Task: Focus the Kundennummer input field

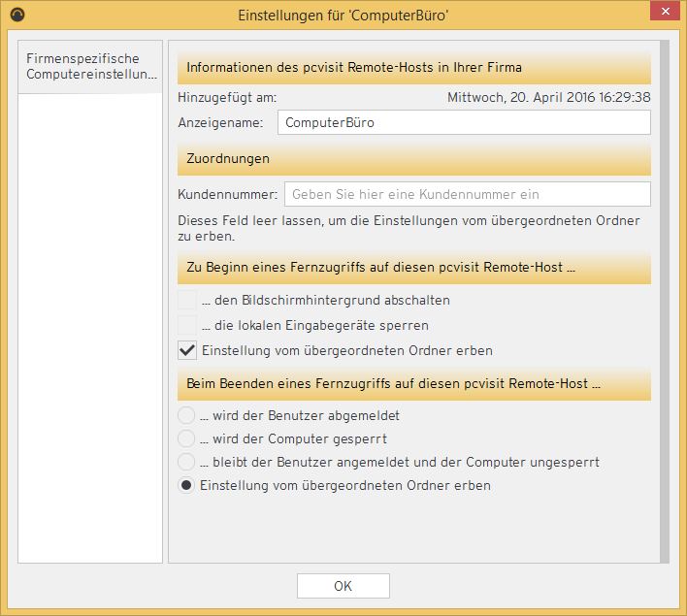Action: [x=467, y=194]
